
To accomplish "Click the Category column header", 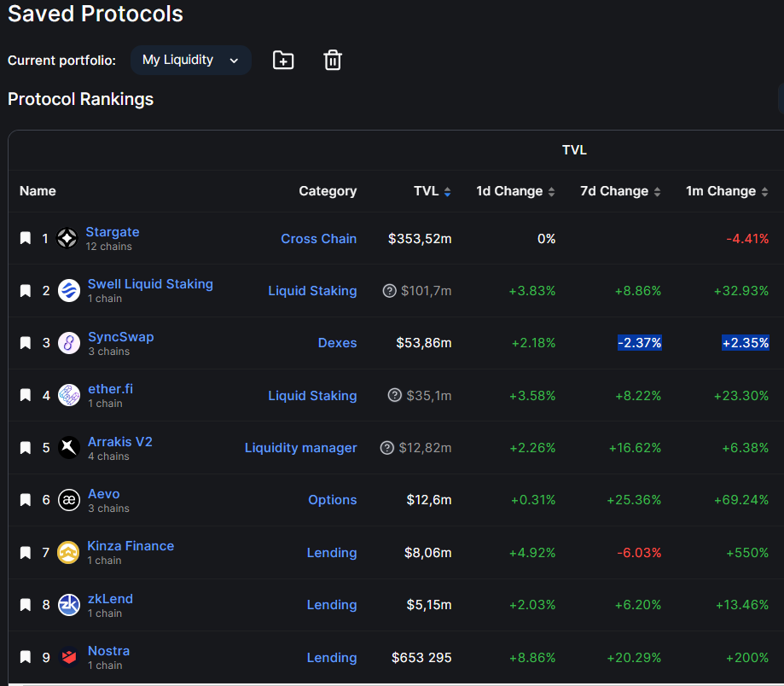I will (x=328, y=191).
